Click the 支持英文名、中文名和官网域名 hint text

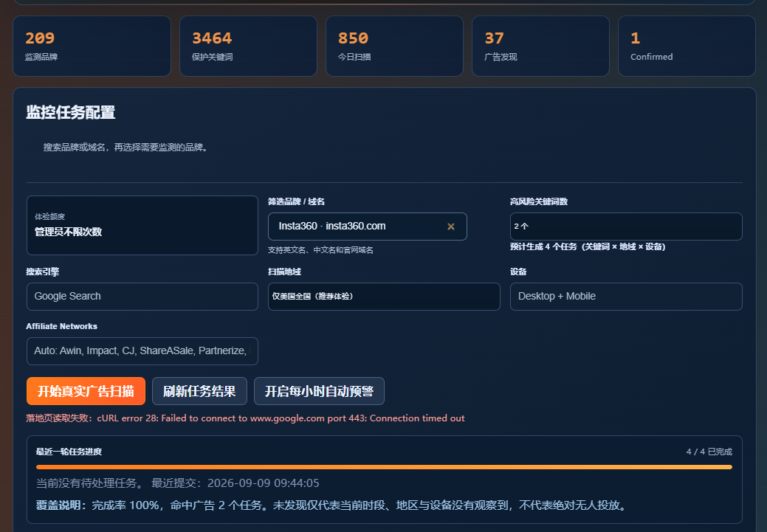(320, 250)
